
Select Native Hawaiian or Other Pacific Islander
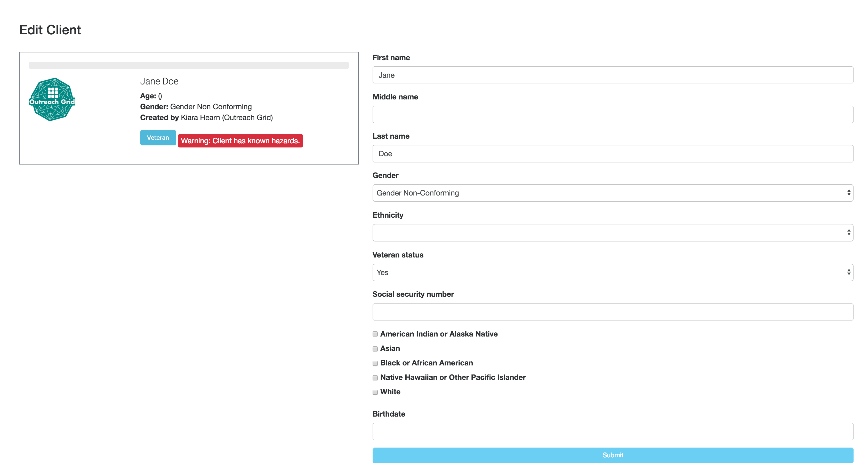click(x=375, y=378)
